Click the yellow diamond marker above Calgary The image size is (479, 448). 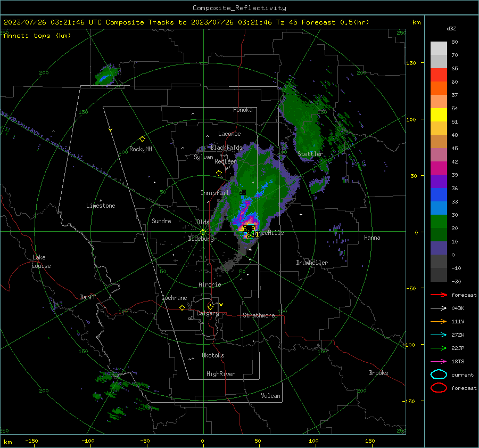click(210, 307)
